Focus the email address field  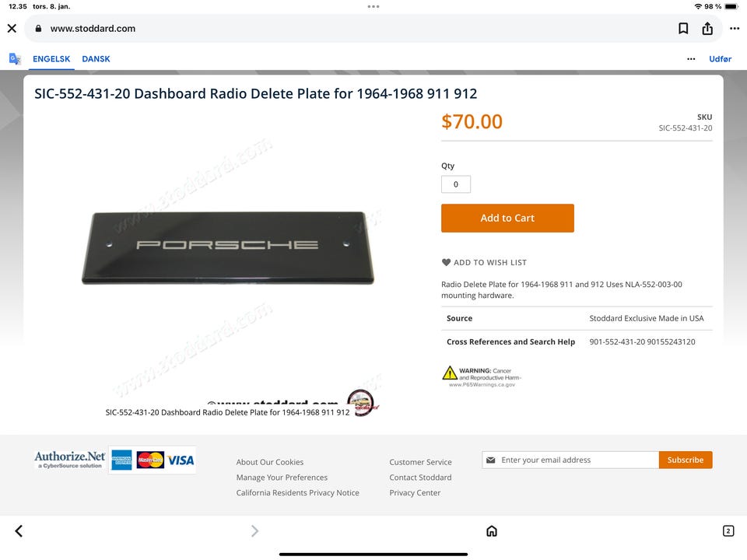(570, 460)
